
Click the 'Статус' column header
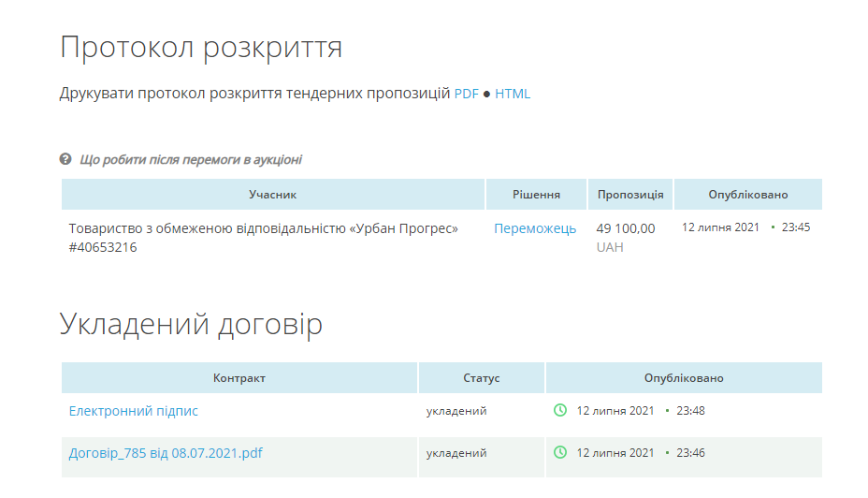pyautogui.click(x=482, y=378)
